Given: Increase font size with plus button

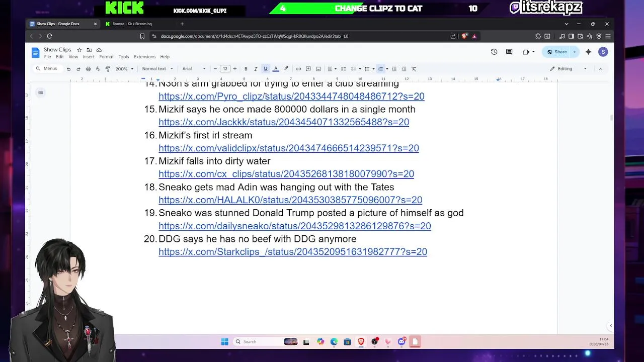Looking at the screenshot, I should (234, 69).
